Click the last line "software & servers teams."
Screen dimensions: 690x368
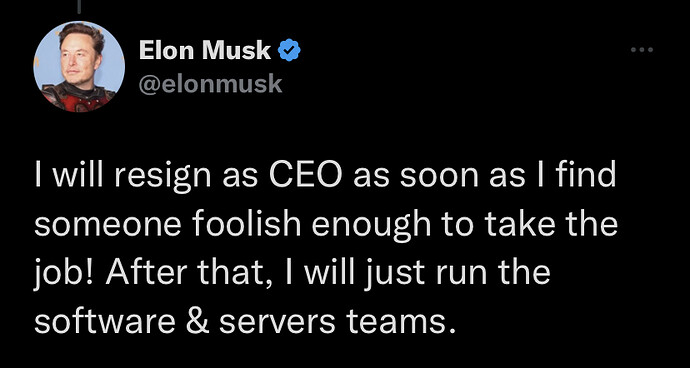[x=243, y=322]
